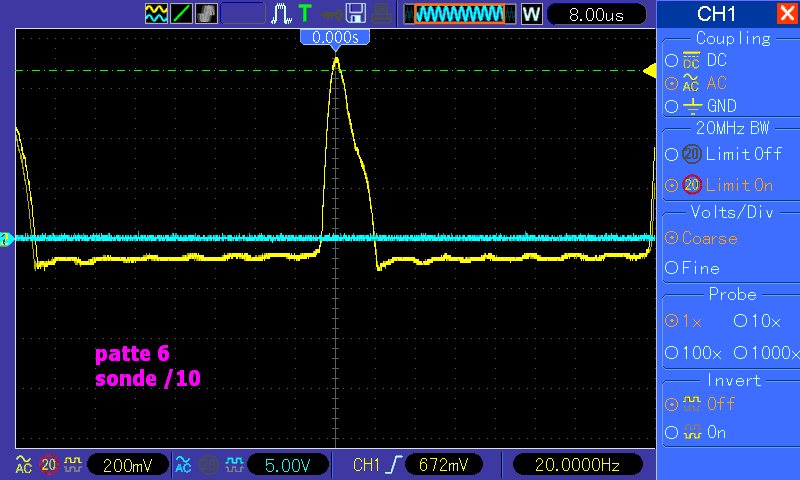Click the green T trigger status icon

[x=305, y=14]
